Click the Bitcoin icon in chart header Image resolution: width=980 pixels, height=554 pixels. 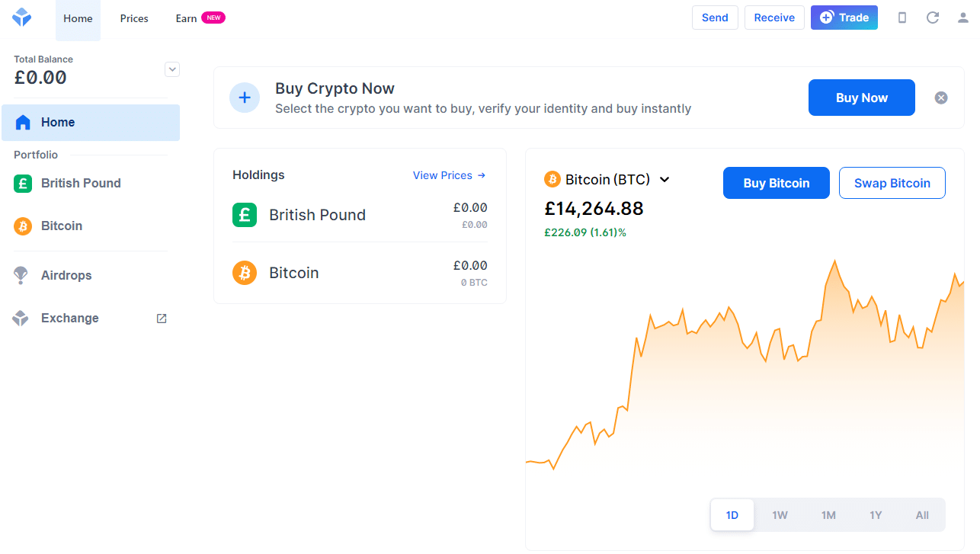[x=552, y=179]
